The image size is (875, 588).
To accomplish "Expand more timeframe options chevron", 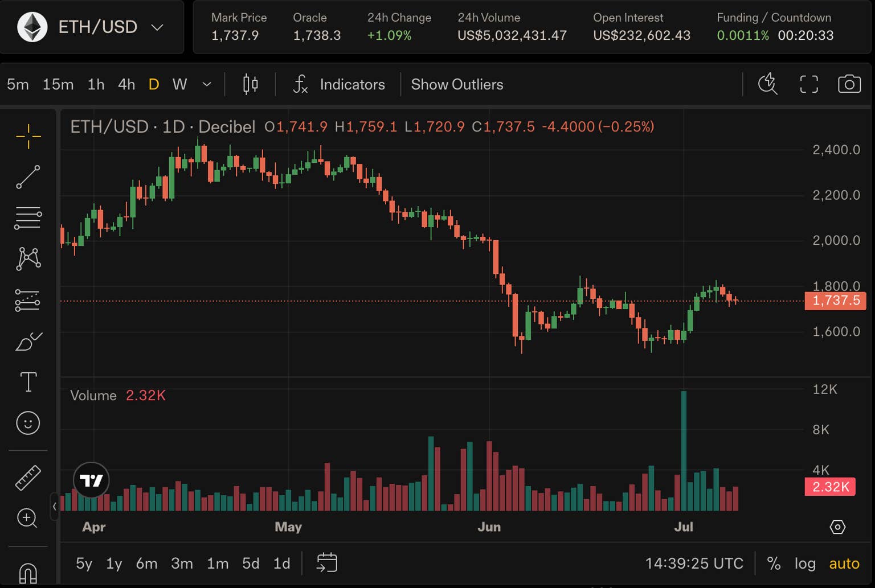I will pyautogui.click(x=207, y=84).
